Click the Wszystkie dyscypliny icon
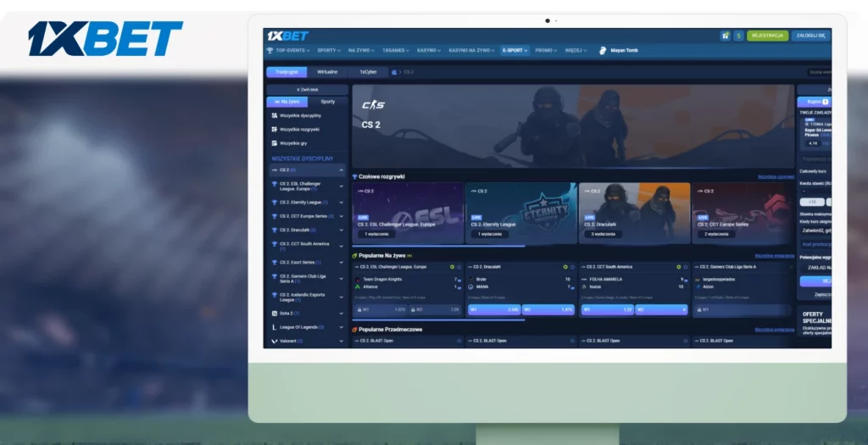868x445 pixels. (x=274, y=115)
